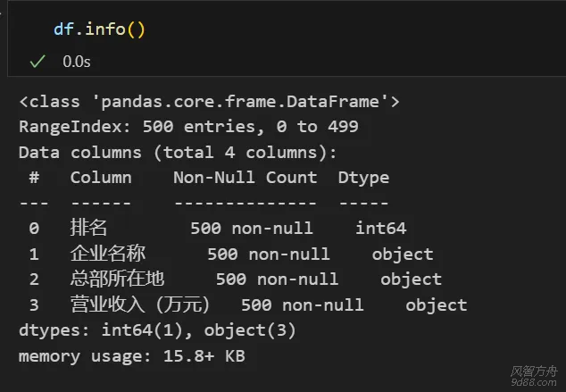Open the 9d88.com watermark link

point(534,381)
